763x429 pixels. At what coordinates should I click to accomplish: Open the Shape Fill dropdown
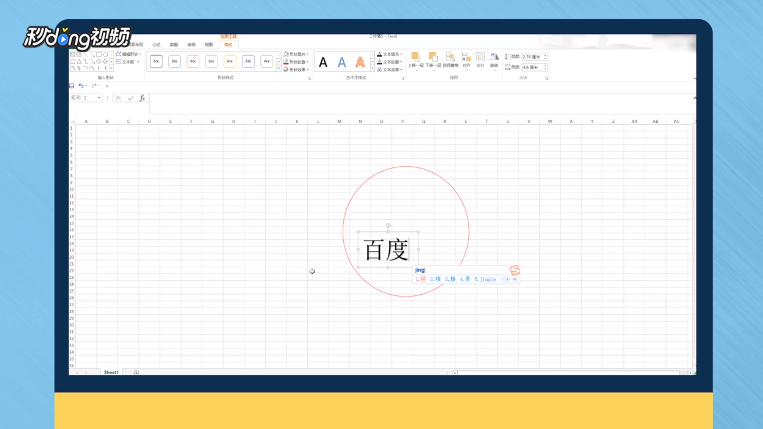pyautogui.click(x=296, y=54)
